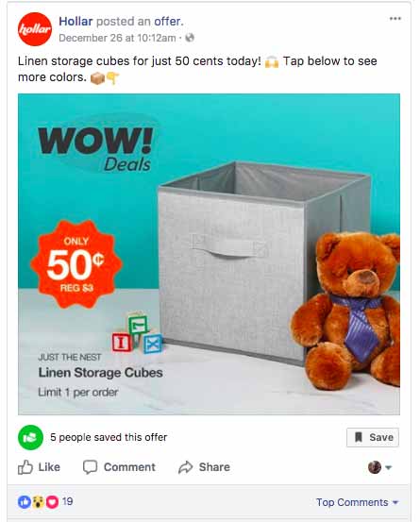Open the three-dot post options menu

click(x=395, y=19)
